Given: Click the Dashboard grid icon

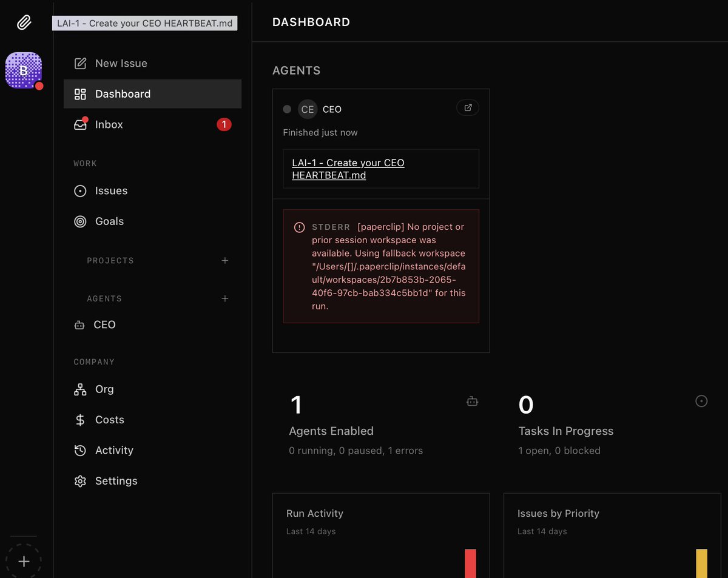Looking at the screenshot, I should coord(80,94).
